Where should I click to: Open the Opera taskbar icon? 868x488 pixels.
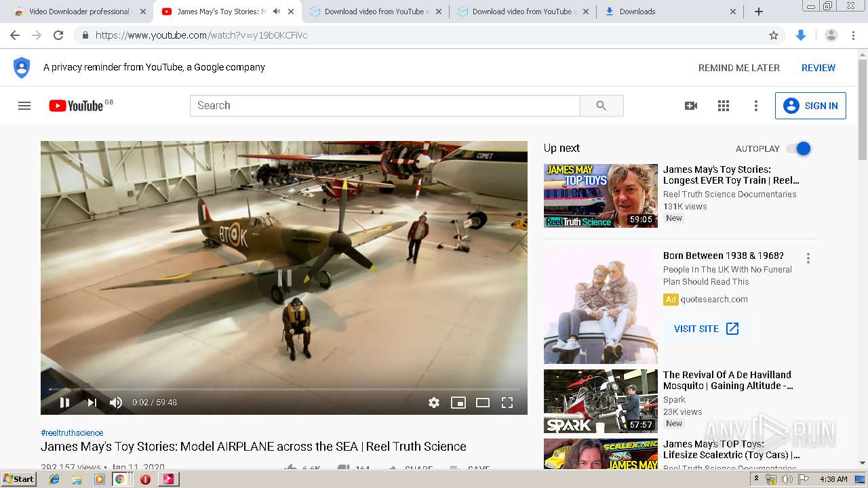[145, 479]
